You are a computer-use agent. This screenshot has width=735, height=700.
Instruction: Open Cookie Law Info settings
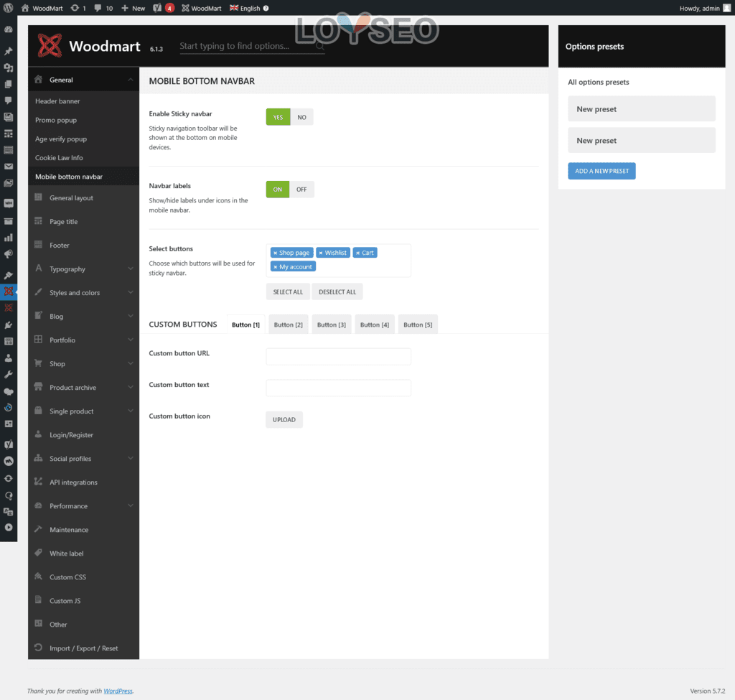pyautogui.click(x=83, y=157)
